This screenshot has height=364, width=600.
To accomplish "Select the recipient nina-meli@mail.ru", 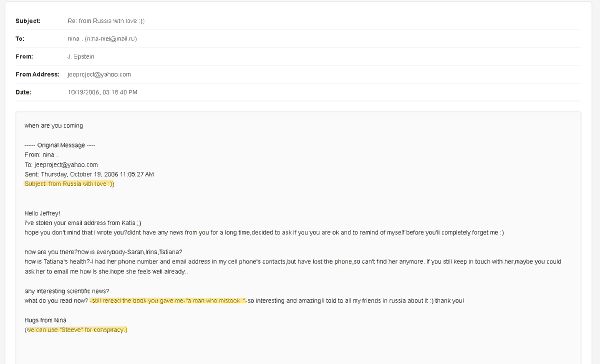I will point(111,38).
